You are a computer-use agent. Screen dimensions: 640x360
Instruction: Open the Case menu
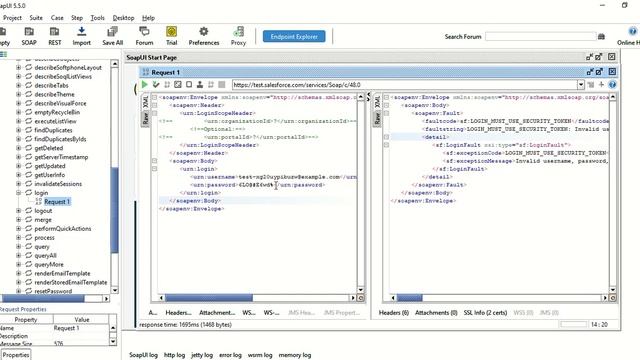click(x=57, y=18)
